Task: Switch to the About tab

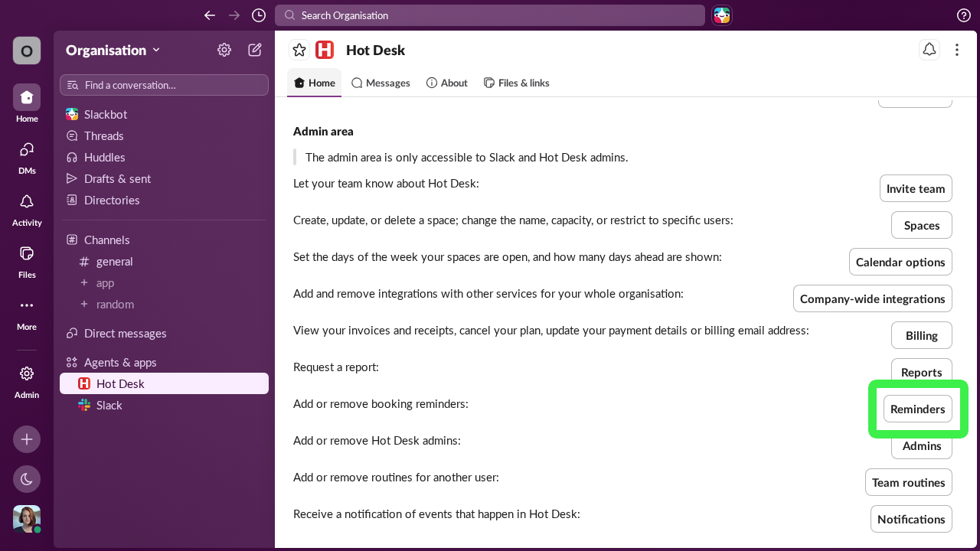Action: point(446,83)
